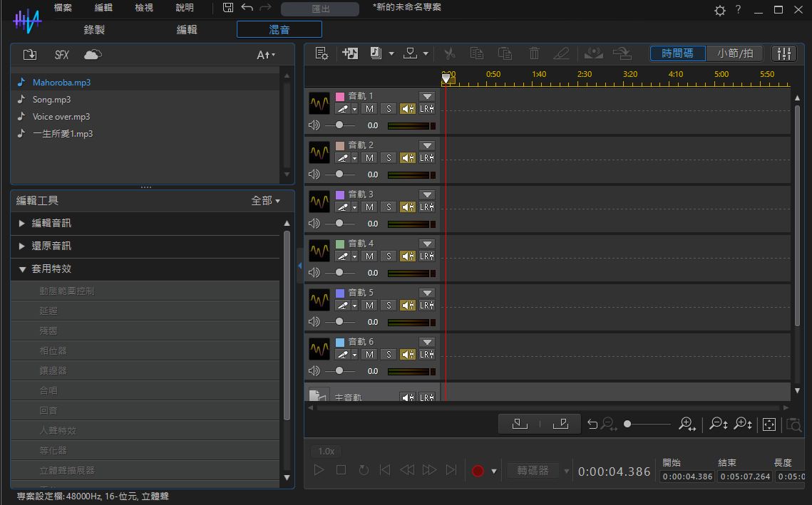
Task: Mute 音軌 6 with the M button
Action: (369, 355)
